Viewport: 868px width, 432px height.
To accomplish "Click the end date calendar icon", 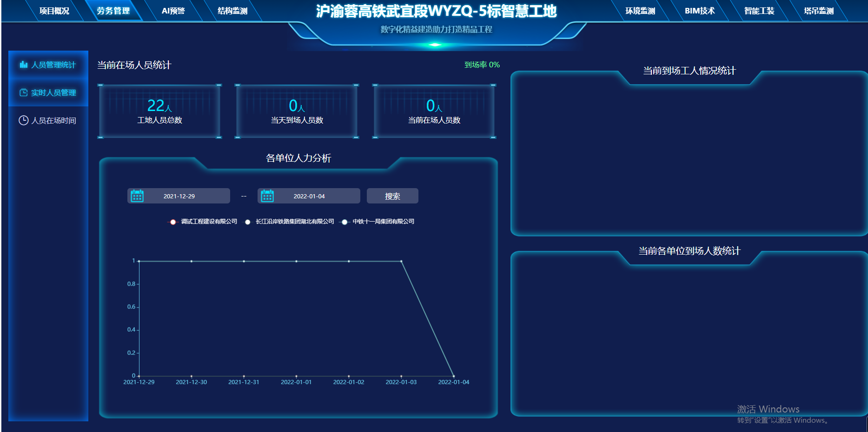I will tap(267, 196).
